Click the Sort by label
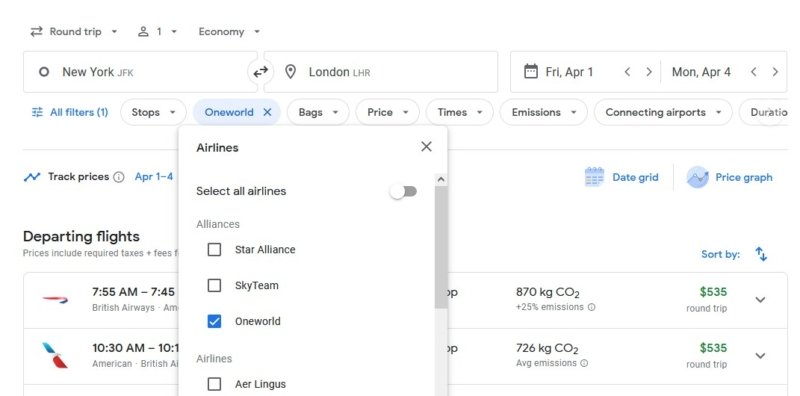This screenshot has height=396, width=800. point(720,254)
